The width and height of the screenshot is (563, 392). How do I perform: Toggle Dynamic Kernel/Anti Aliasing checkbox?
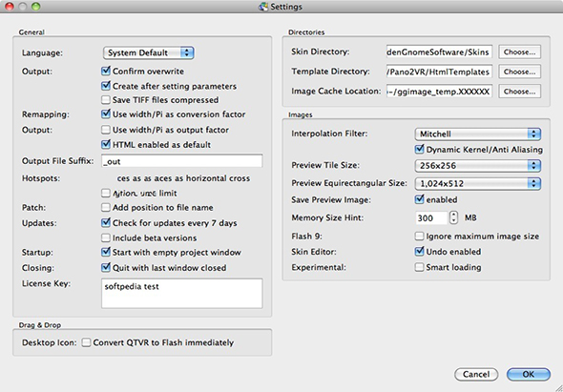pos(419,149)
